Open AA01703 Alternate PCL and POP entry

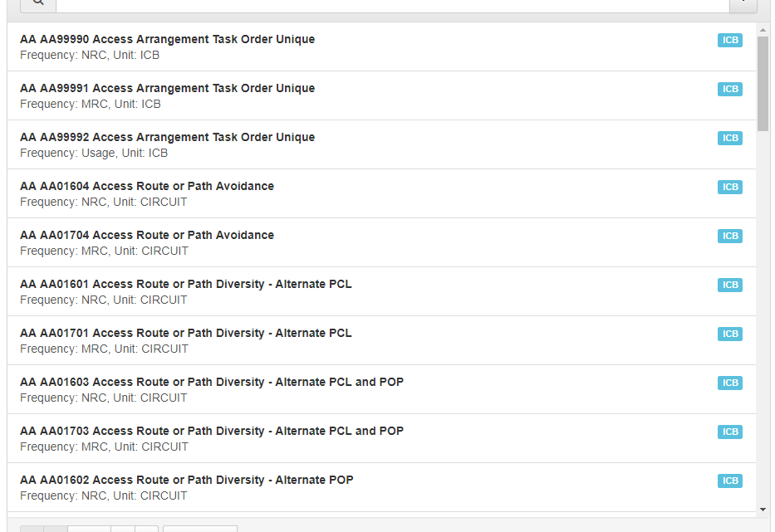(x=212, y=431)
